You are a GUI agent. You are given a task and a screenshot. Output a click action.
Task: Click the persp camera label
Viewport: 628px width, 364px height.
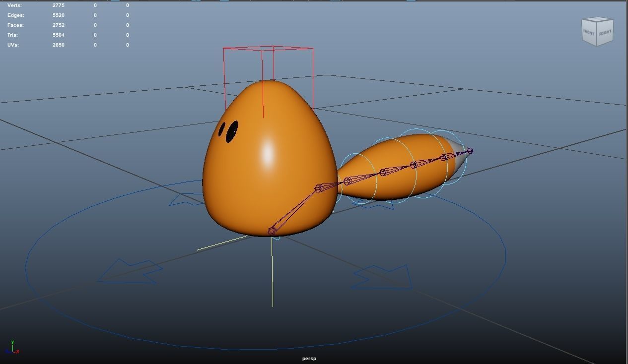tap(309, 358)
